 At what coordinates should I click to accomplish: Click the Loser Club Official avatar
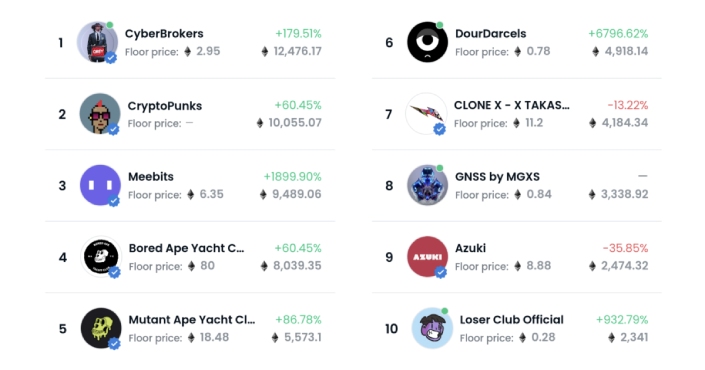pos(432,328)
